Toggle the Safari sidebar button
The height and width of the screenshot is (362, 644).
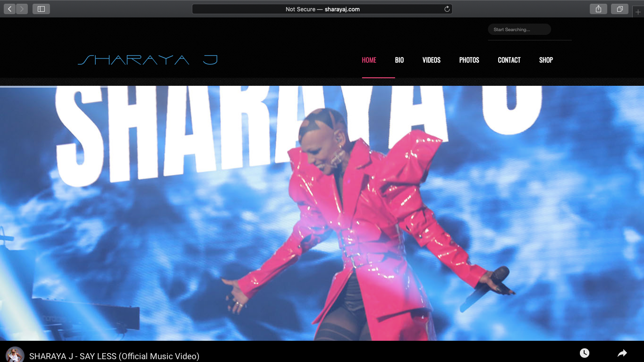41,9
